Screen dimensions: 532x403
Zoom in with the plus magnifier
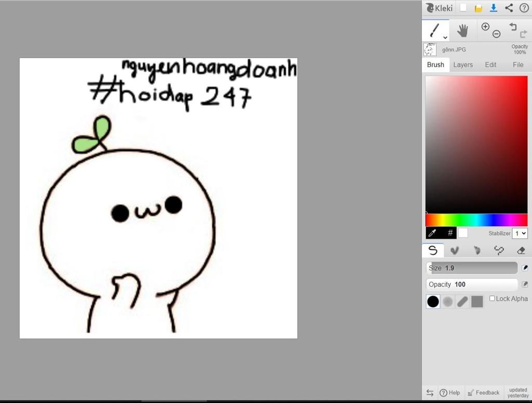click(x=486, y=27)
